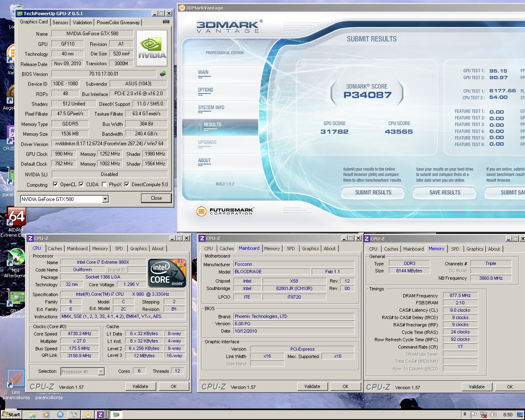525x420 pixels.
Task: Click the purple CPU-Z taskbar button
Action: [100, 415]
